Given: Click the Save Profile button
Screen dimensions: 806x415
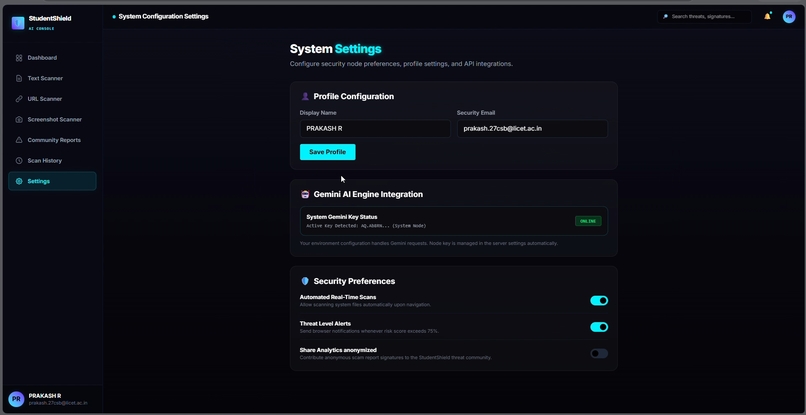Looking at the screenshot, I should pyautogui.click(x=327, y=152).
